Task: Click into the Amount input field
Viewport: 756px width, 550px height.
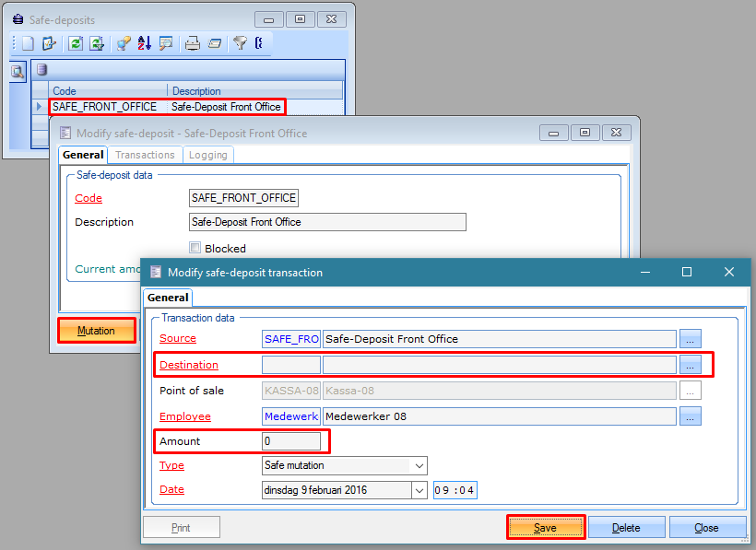Action: (291, 442)
